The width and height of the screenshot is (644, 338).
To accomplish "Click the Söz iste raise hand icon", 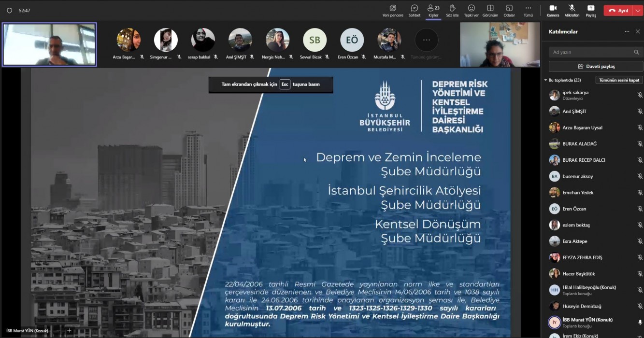I will pos(452,8).
